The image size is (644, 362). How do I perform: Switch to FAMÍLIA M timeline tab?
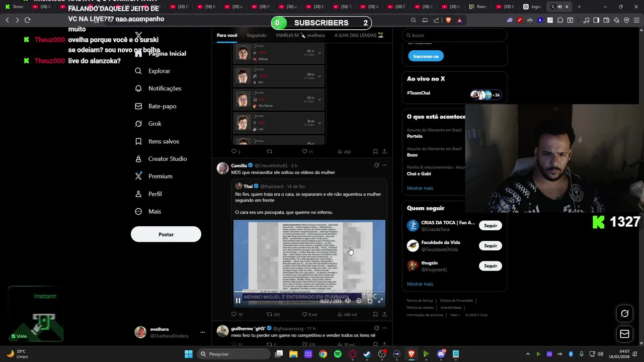coord(300,35)
